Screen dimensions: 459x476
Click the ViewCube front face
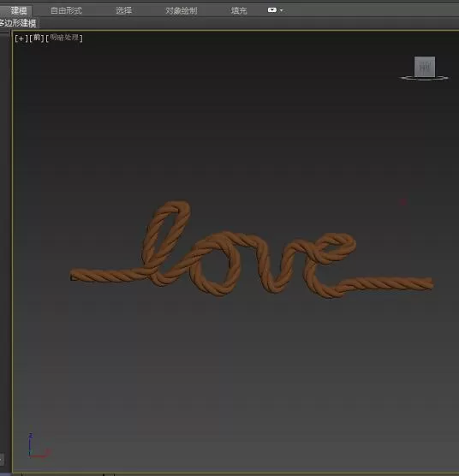click(x=425, y=66)
